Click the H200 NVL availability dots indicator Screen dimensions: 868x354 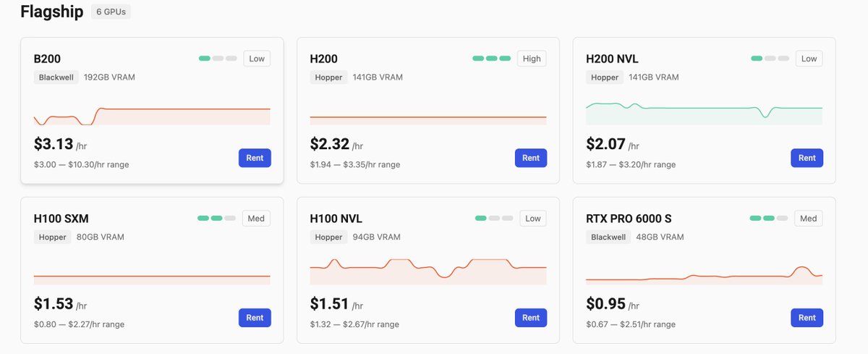[x=770, y=59]
